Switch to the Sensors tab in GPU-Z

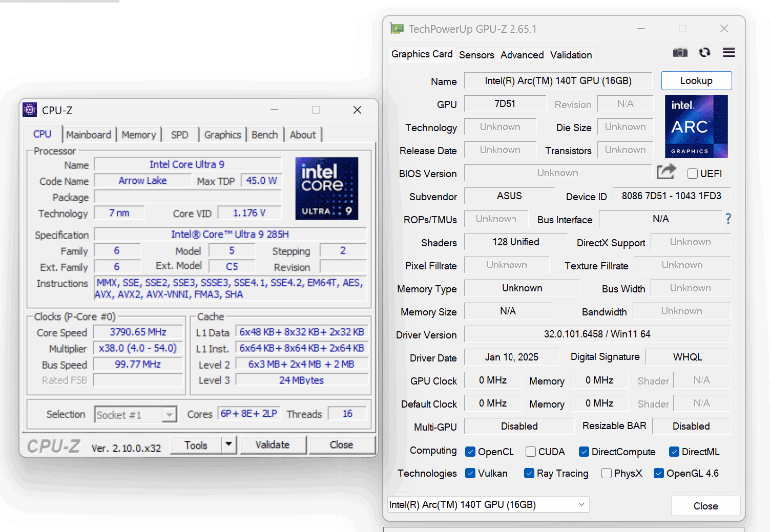coord(476,55)
